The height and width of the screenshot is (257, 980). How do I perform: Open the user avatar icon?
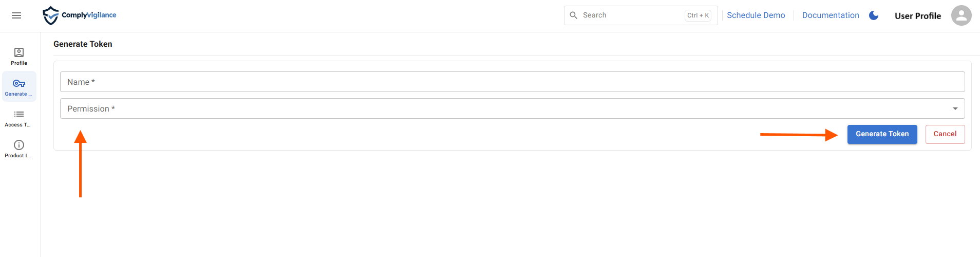point(961,15)
